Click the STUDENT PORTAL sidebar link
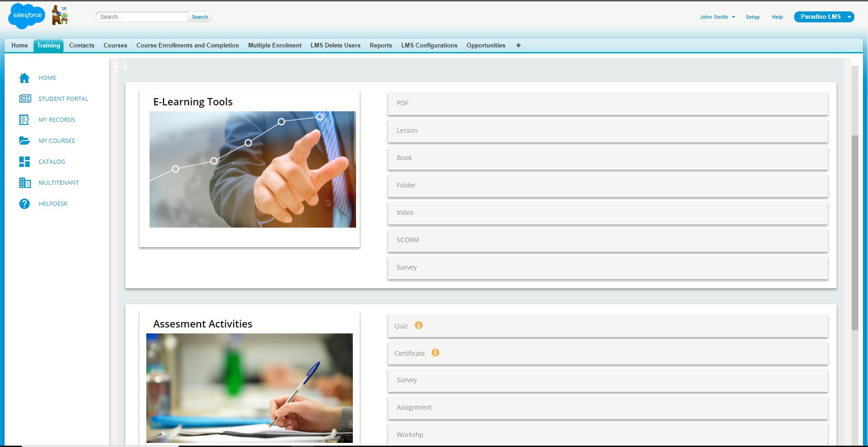868x447 pixels. pos(63,99)
